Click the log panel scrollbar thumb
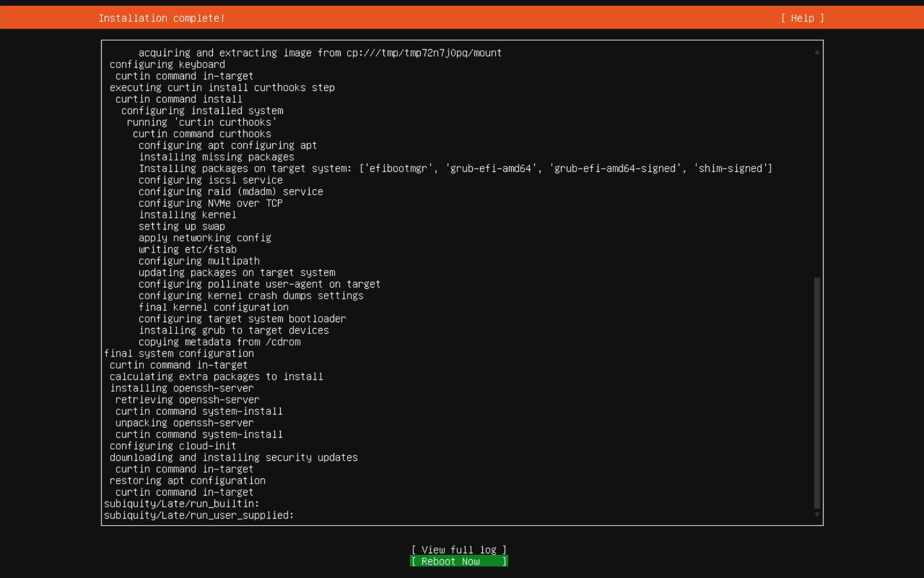The width and height of the screenshot is (924, 578). 817,392
